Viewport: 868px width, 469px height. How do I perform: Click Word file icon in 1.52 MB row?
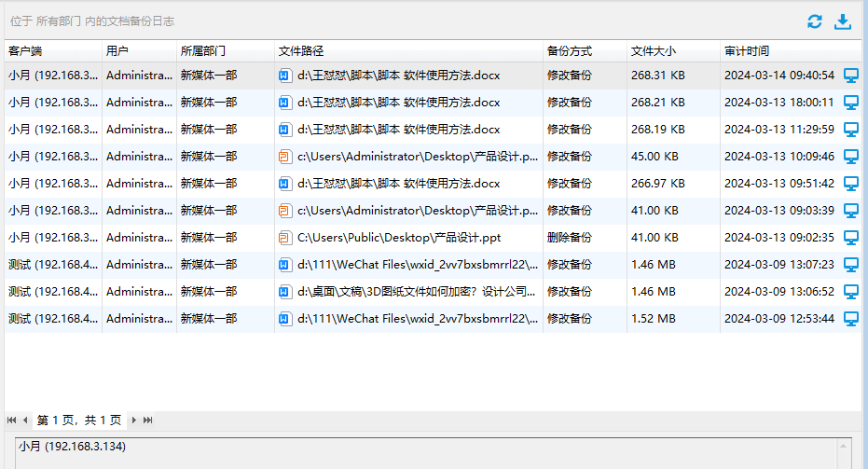click(284, 319)
